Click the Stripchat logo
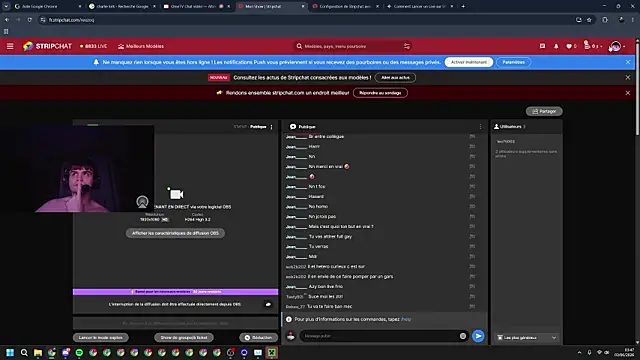The image size is (640, 360). [47, 46]
